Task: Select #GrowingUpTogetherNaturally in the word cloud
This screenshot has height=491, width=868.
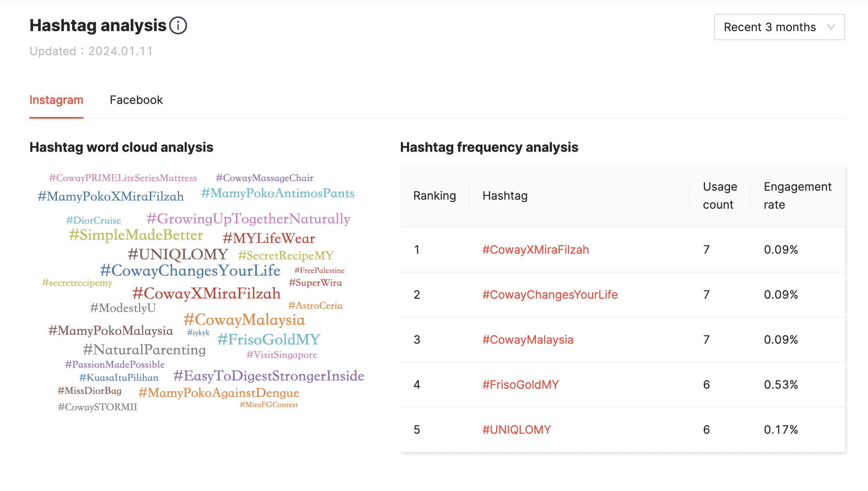Action: (x=248, y=219)
